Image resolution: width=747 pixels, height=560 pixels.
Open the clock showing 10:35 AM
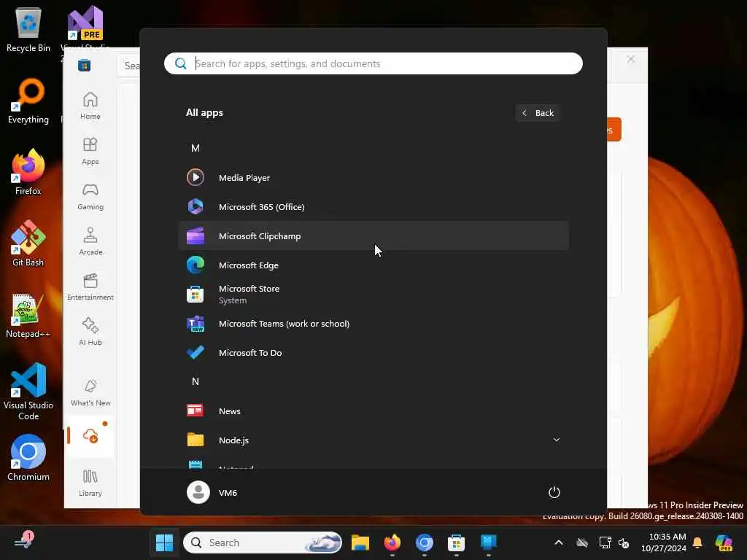pos(664,542)
